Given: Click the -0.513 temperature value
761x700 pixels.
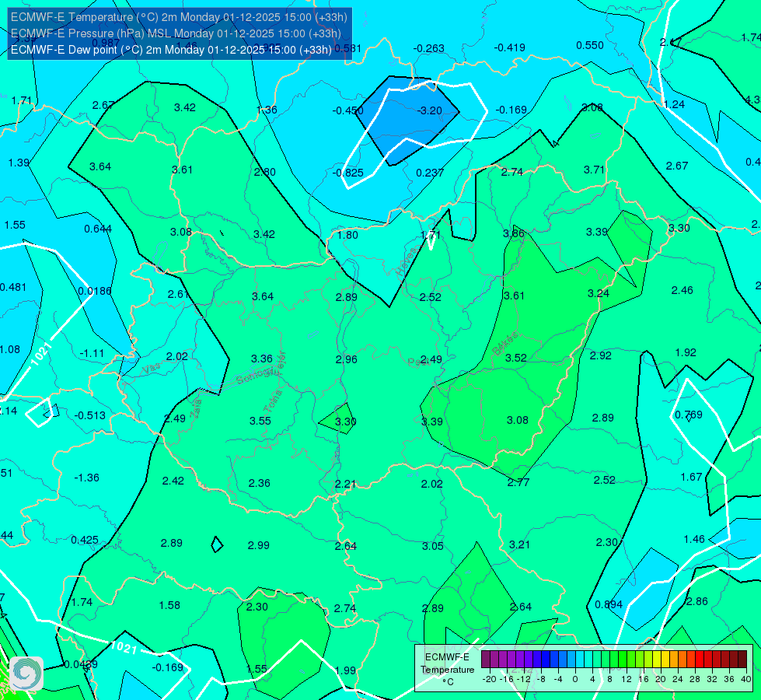Looking at the screenshot, I should coord(90,416).
